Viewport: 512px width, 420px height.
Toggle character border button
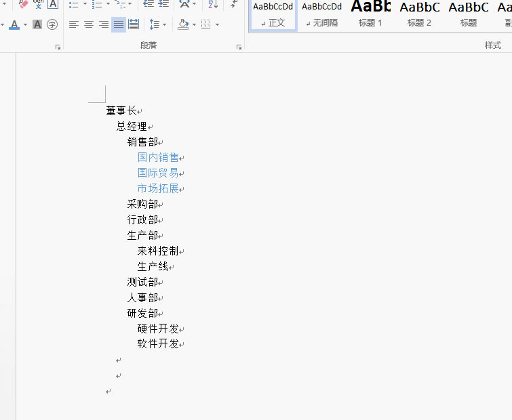click(53, 4)
